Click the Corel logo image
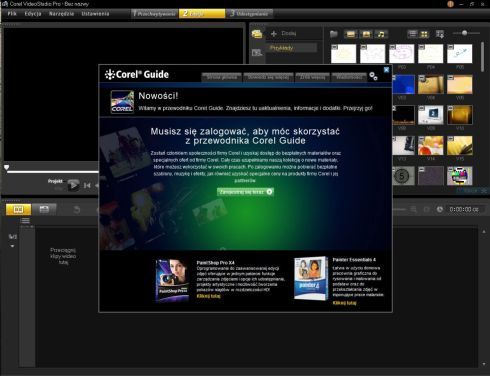This screenshot has width=490, height=376. 122,102
